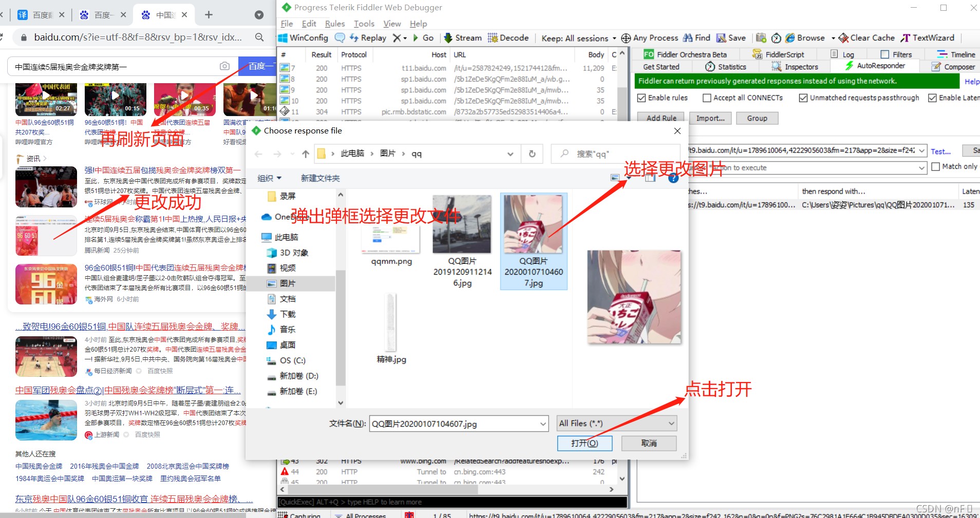This screenshot has height=518, width=980.
Task: Click the help question mark icon in file dialog
Action: (673, 178)
